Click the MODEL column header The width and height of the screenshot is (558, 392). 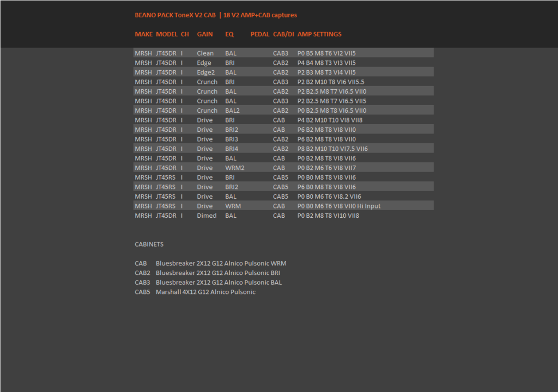click(167, 34)
